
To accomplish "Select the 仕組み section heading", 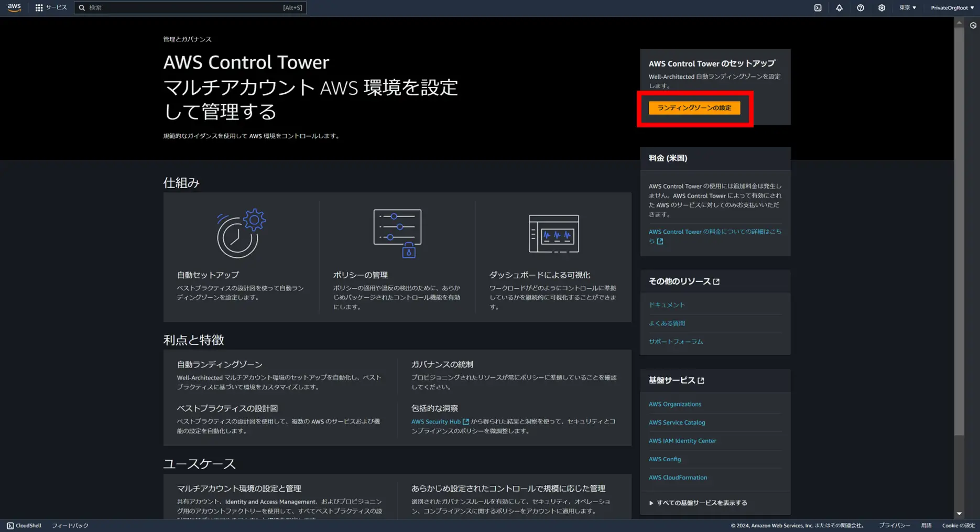I will [181, 183].
